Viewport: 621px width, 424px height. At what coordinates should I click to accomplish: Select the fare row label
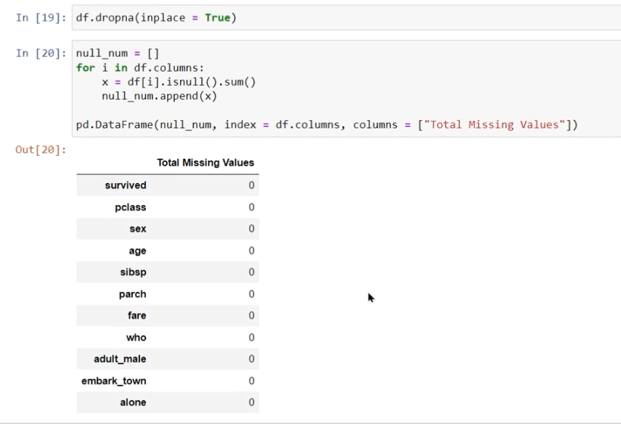pos(136,315)
